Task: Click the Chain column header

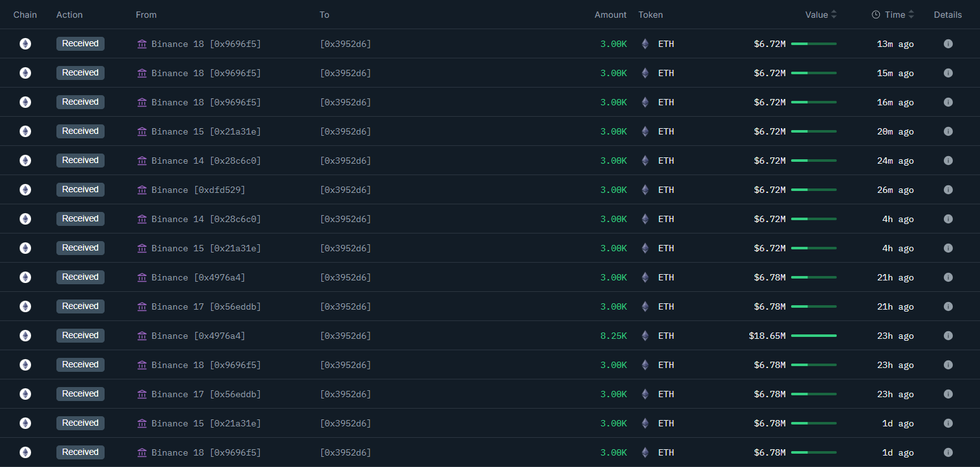Action: pyautogui.click(x=25, y=14)
